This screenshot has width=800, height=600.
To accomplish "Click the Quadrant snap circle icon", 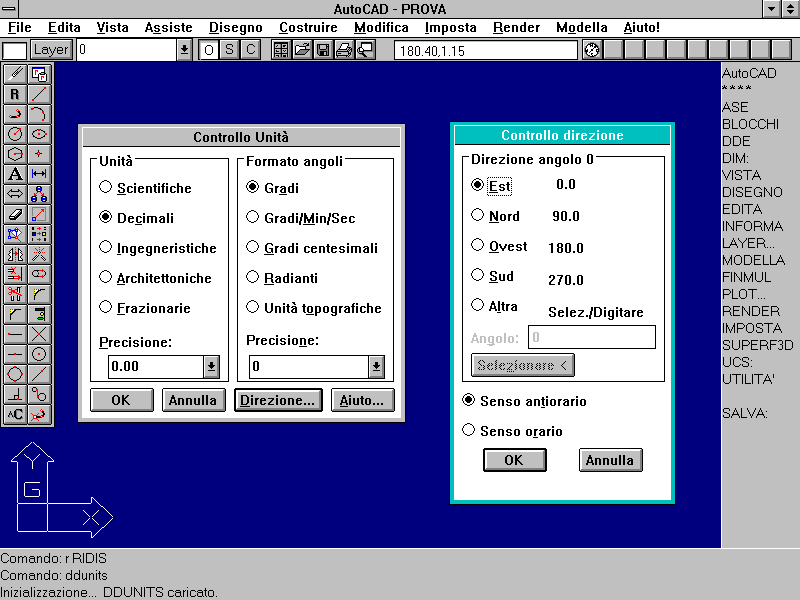I will (x=15, y=374).
